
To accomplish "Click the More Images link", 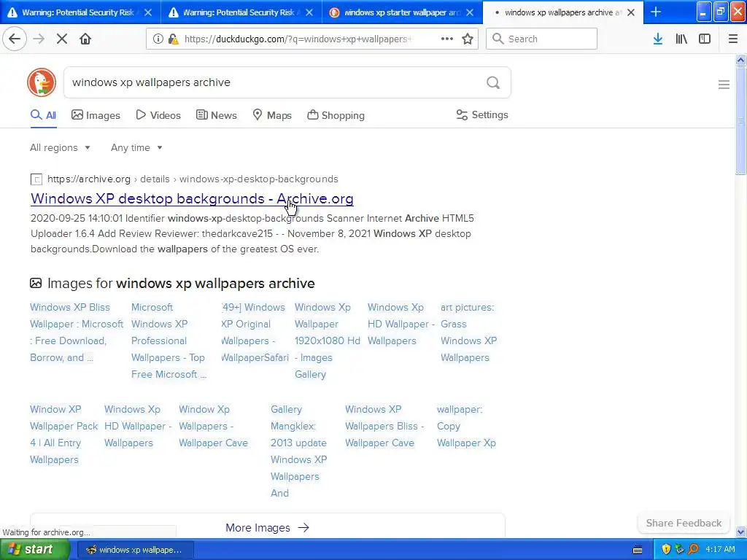I will (267, 528).
